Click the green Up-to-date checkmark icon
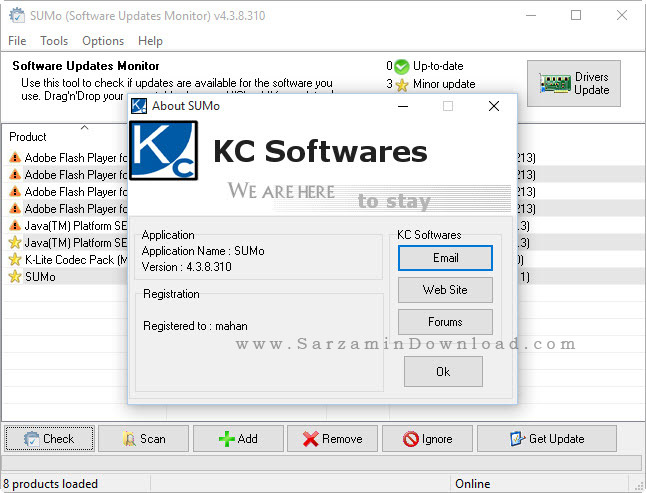Screen dimensions: 646x493 [x=402, y=66]
